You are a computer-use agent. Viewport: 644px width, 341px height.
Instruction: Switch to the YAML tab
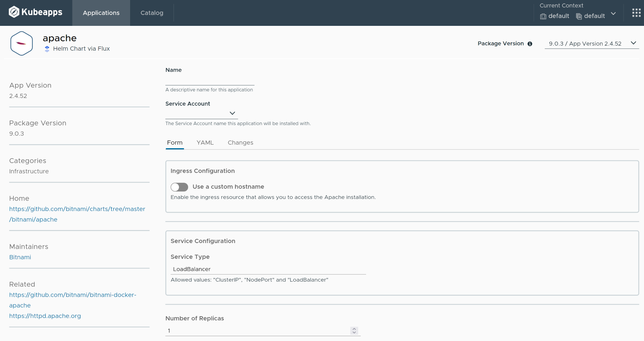tap(205, 143)
